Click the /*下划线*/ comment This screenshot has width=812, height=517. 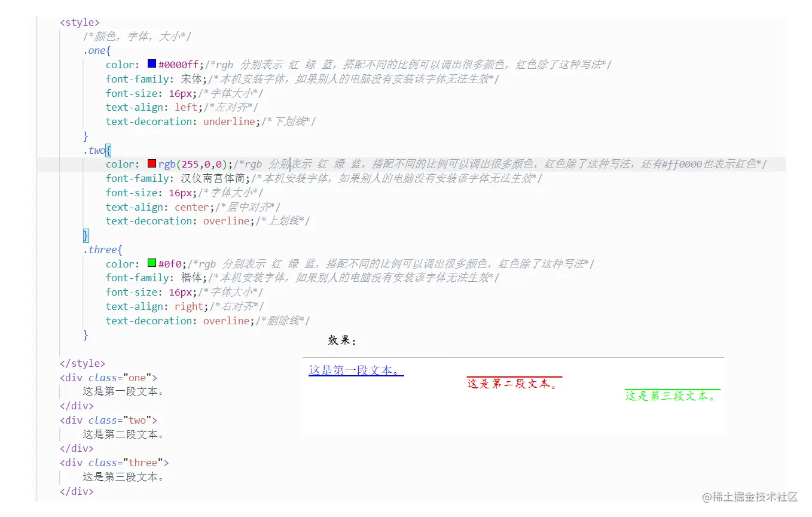[288, 121]
